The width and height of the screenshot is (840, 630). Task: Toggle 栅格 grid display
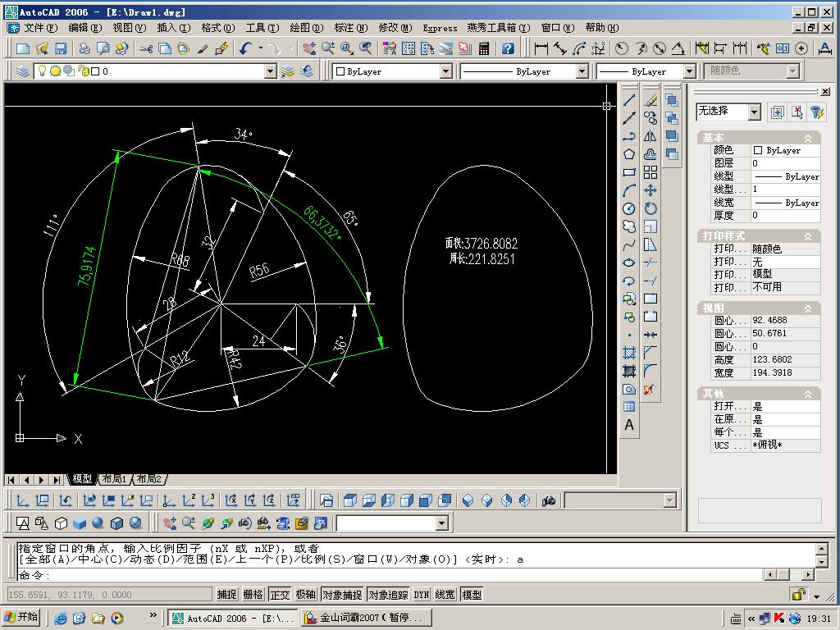(253, 594)
